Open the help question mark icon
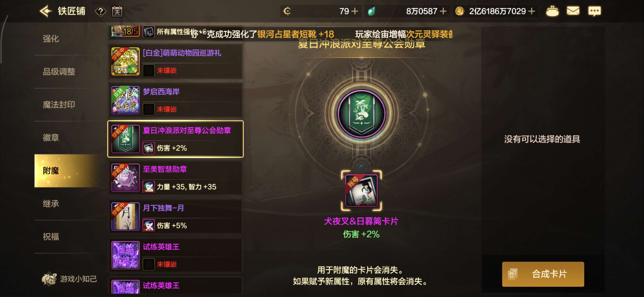644x297 pixels. tap(101, 11)
